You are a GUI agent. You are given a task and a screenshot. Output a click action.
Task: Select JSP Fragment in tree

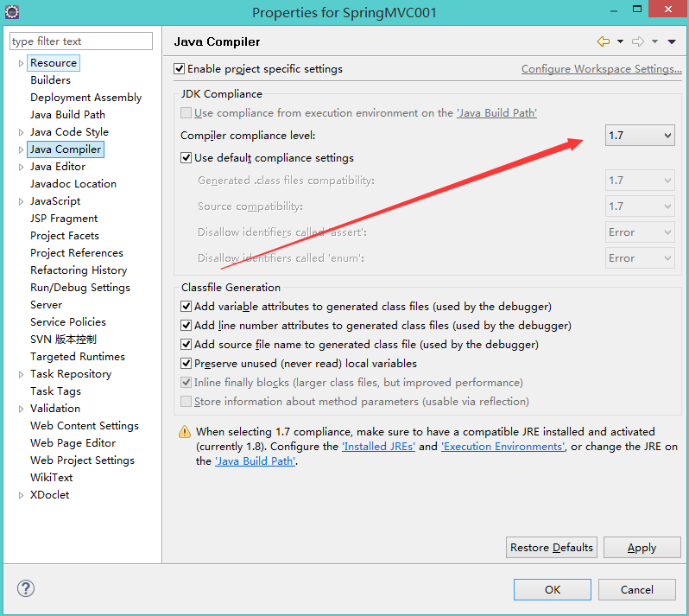[64, 219]
